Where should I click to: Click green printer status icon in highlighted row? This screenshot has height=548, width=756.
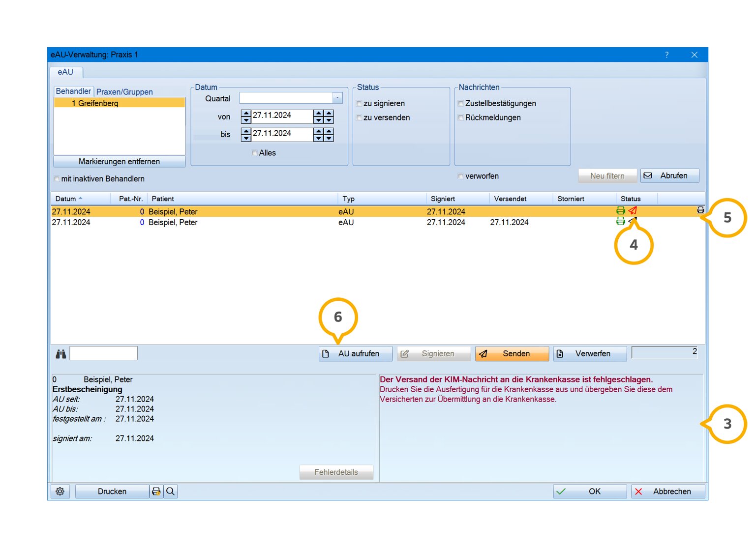pos(621,211)
